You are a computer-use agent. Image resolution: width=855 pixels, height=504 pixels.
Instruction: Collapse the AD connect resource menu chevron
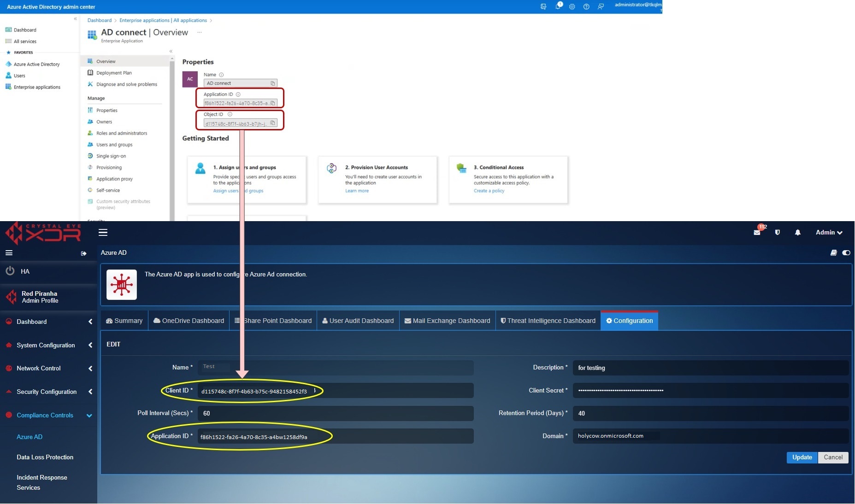(171, 52)
